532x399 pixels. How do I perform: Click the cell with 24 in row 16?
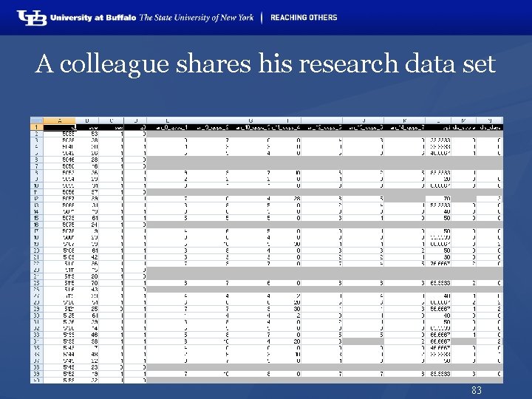[x=87, y=225]
